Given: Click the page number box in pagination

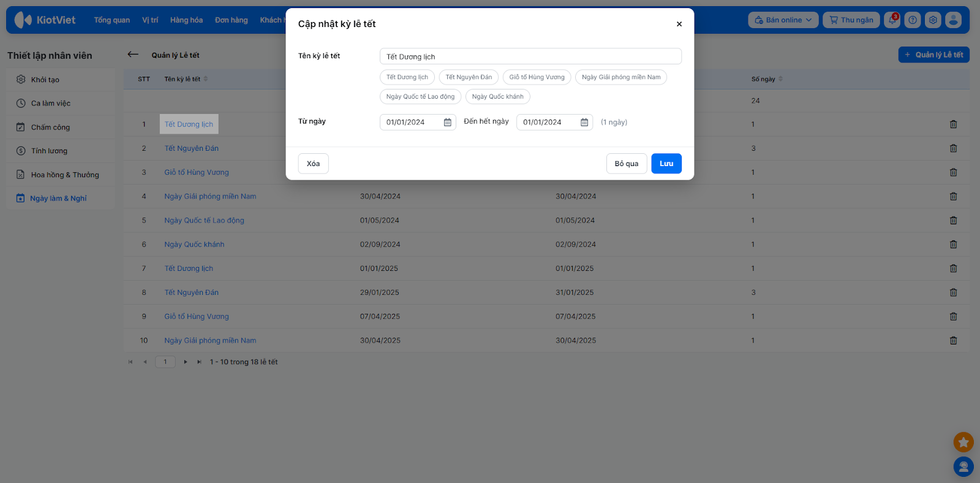Looking at the screenshot, I should [165, 362].
